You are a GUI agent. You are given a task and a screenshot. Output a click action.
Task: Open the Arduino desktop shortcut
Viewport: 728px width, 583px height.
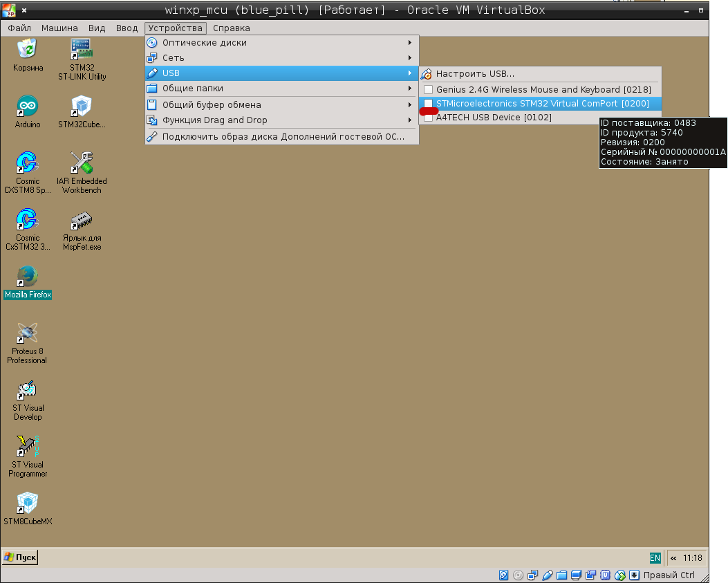coord(28,111)
